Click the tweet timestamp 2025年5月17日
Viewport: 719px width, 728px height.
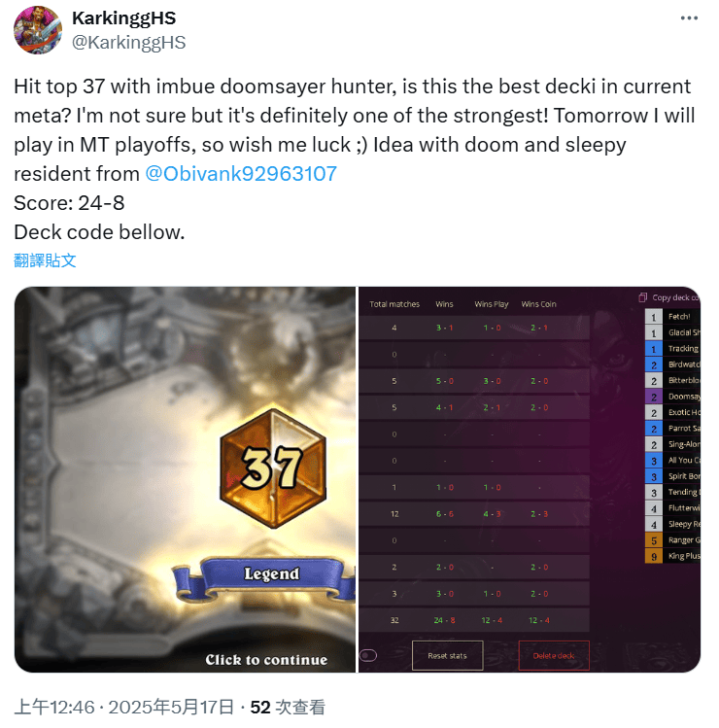171,708
